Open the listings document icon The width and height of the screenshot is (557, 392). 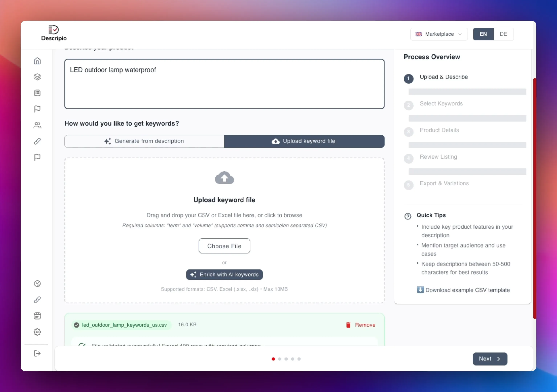click(37, 93)
